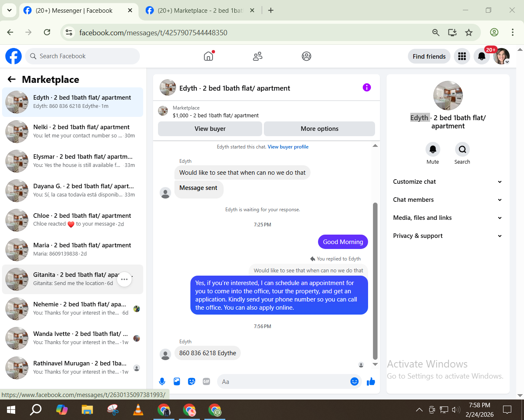The width and height of the screenshot is (524, 420).
Task: Go back using the Marketplace back arrow
Action: 11,79
